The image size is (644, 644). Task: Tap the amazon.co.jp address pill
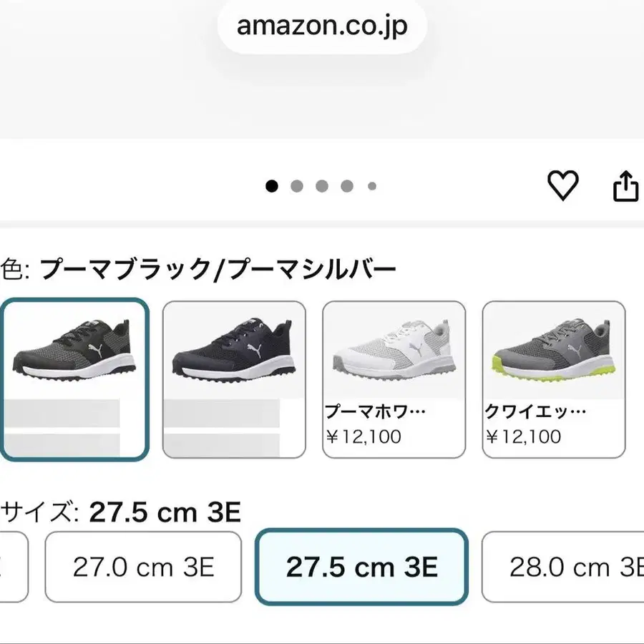click(x=322, y=26)
